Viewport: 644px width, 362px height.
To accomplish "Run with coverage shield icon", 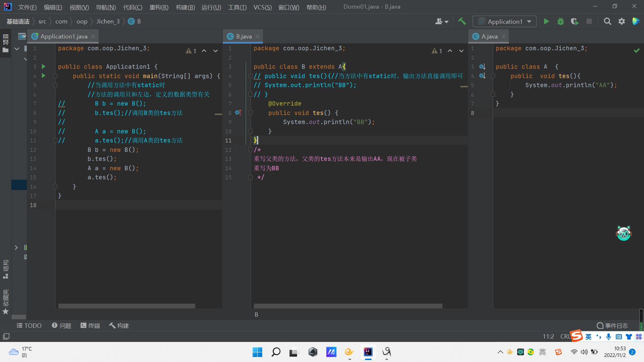I will click(x=575, y=21).
